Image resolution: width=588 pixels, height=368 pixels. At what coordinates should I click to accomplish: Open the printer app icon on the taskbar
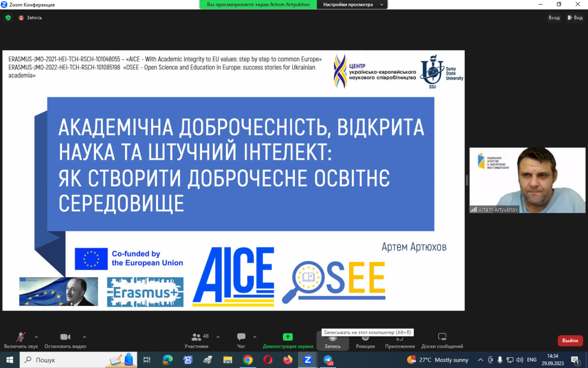[x=208, y=360]
